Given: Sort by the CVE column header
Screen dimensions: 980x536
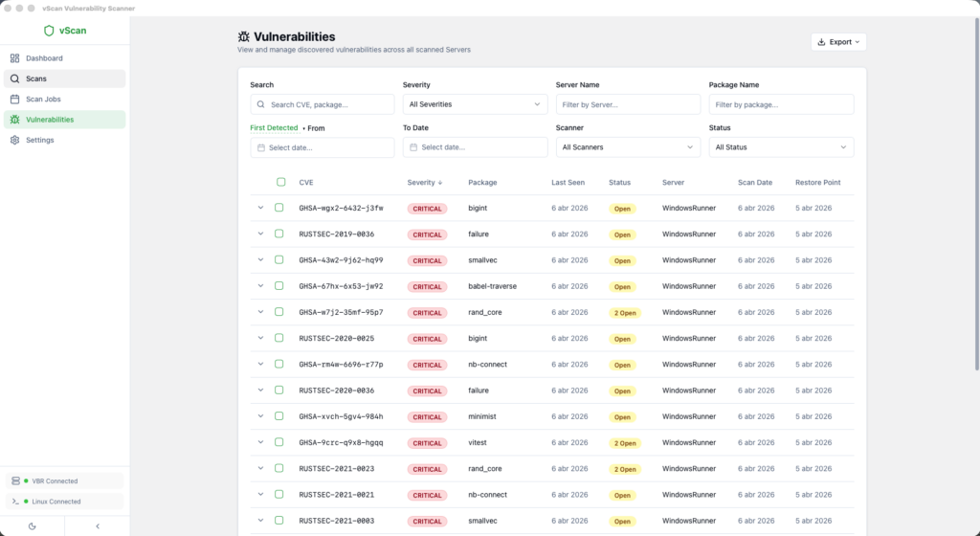Looking at the screenshot, I should [305, 183].
